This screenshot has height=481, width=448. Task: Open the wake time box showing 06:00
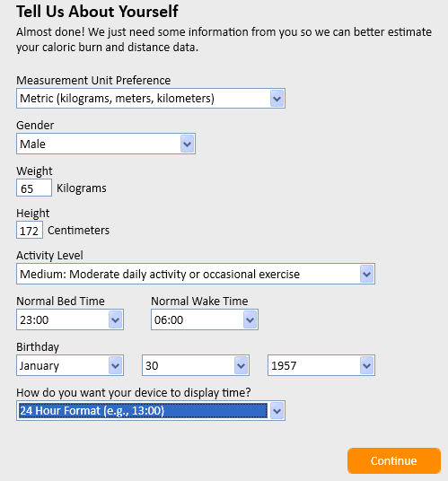pyautogui.click(x=205, y=320)
